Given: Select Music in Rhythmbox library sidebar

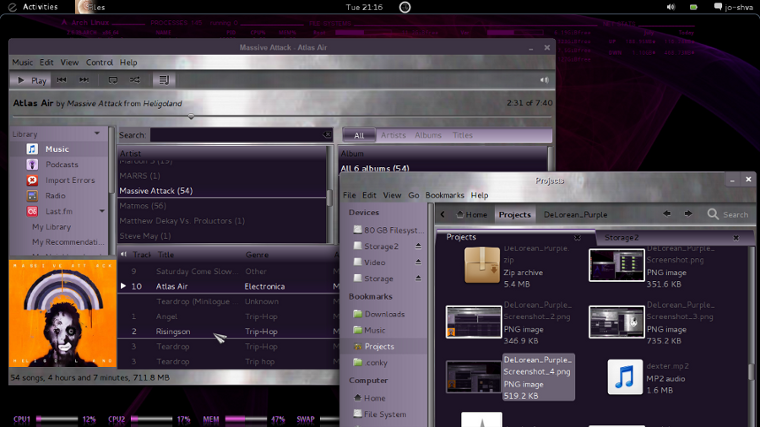Looking at the screenshot, I should (57, 149).
